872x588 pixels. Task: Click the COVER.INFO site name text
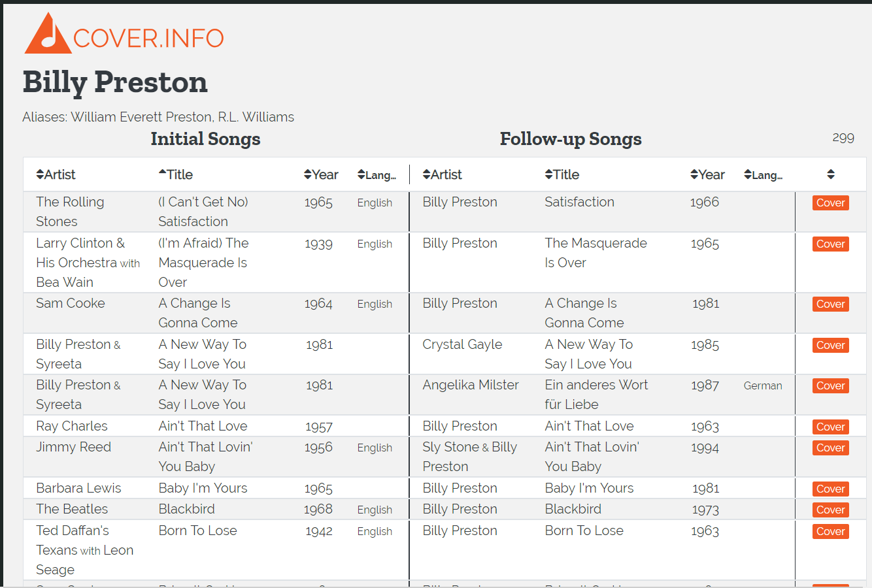click(148, 38)
